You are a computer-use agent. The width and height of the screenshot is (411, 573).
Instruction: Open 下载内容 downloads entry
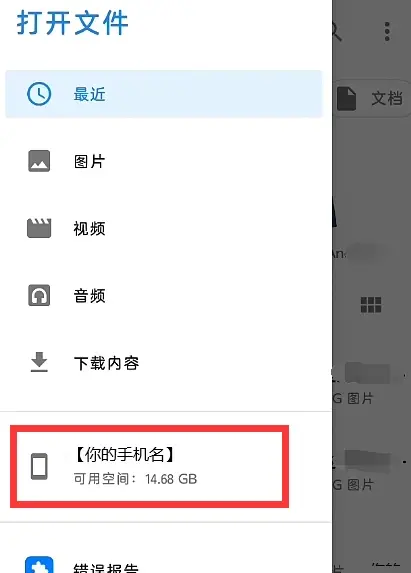(x=165, y=363)
